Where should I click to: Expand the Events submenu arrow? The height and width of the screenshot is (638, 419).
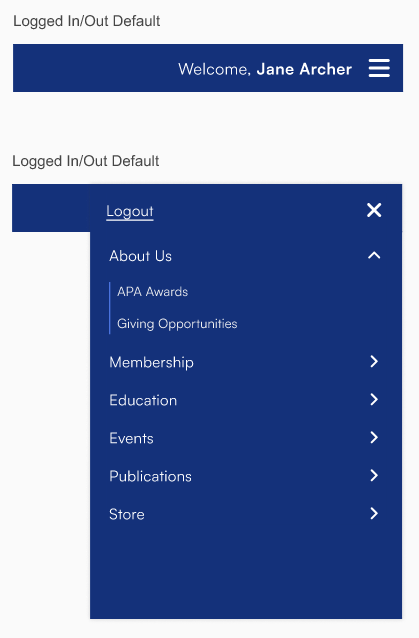(x=374, y=437)
